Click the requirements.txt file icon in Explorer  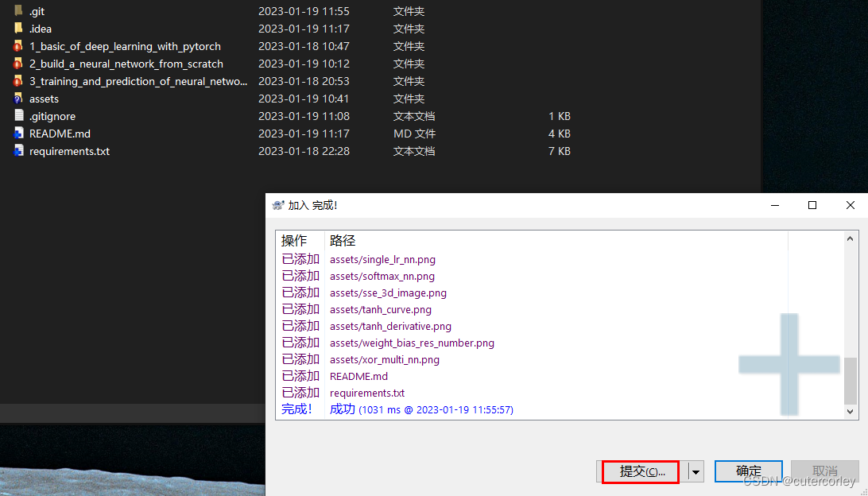click(19, 150)
